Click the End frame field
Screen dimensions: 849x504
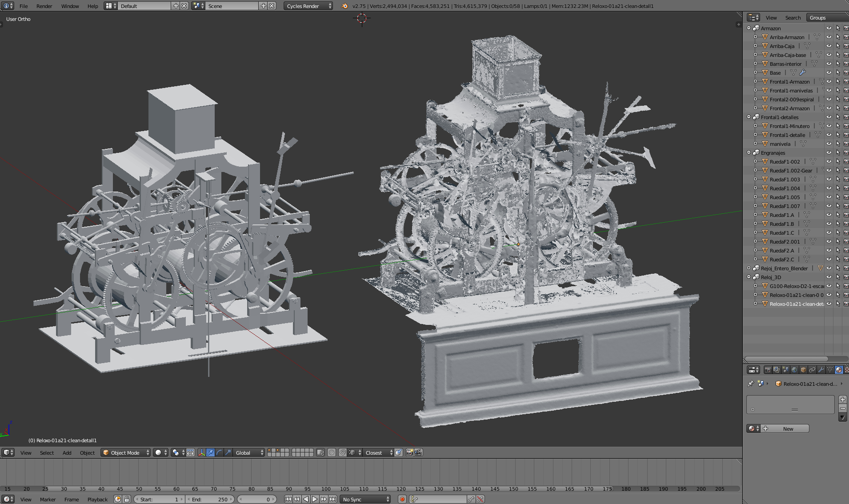(210, 499)
